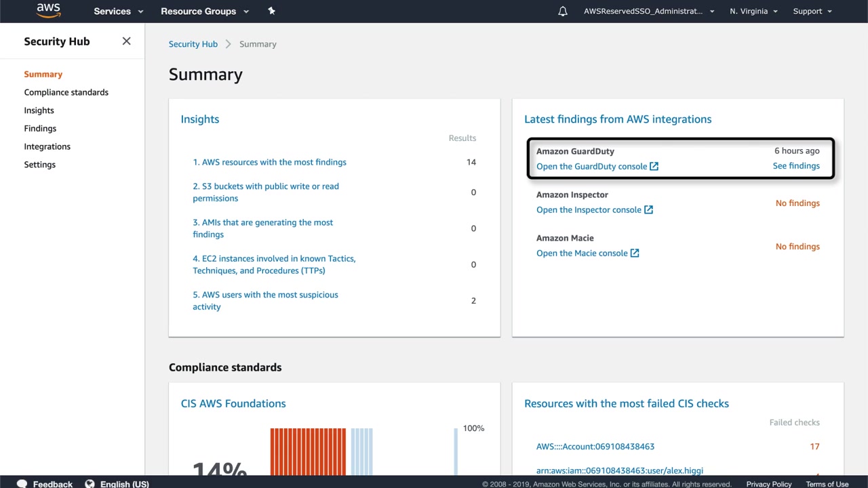Expand the Resource Groups dropdown
This screenshot has width=868, height=488.
pos(205,12)
